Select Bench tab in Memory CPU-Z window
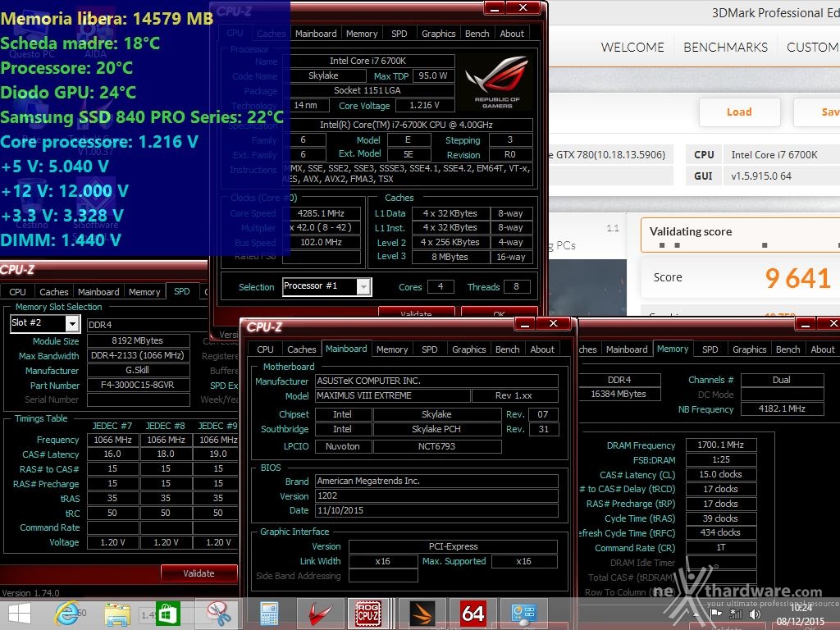Screen dimensions: 840x630 click(x=788, y=349)
